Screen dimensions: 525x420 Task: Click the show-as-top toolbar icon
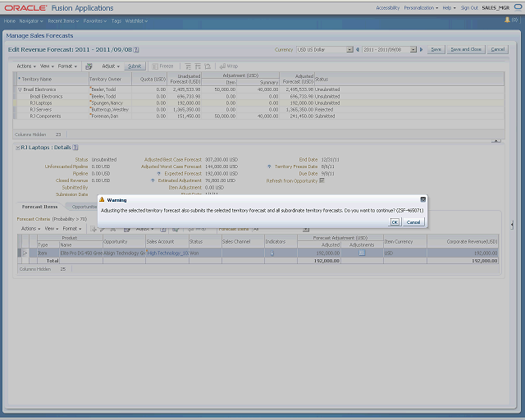208,66
